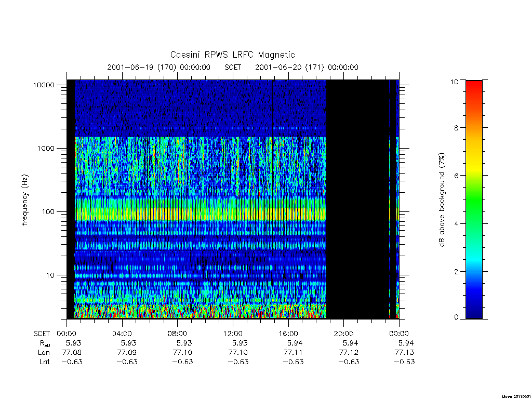Click the frequency (Hz) axis title
The height and width of the screenshot is (399, 532).
(x=25, y=199)
